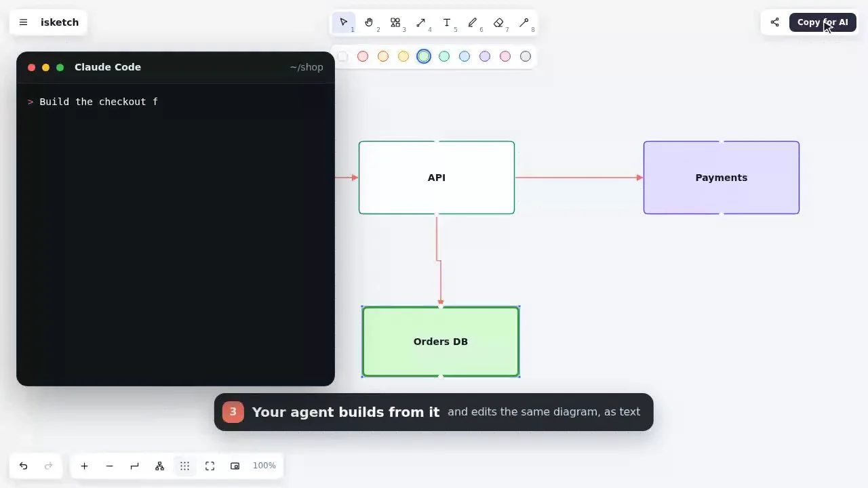Select the pencil draw tool
Image resolution: width=868 pixels, height=488 pixels.
point(473,22)
